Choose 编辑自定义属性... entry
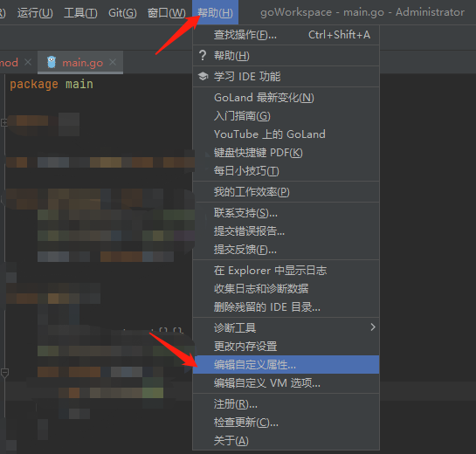The width and height of the screenshot is (476, 454). (286, 364)
